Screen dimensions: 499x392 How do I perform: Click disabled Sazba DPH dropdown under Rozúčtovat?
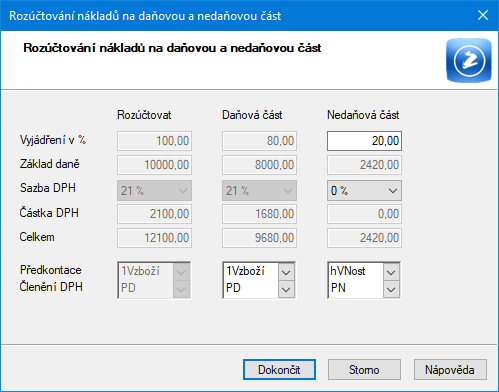point(154,191)
